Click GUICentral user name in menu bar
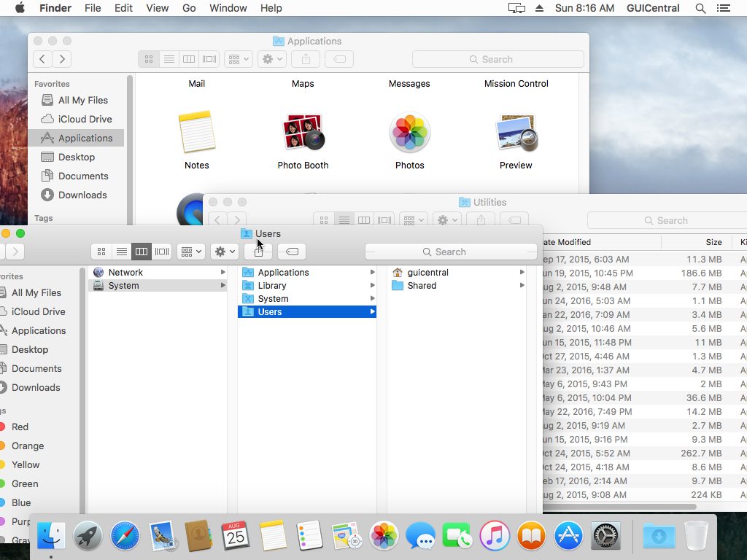This screenshot has height=560, width=747. tap(653, 8)
